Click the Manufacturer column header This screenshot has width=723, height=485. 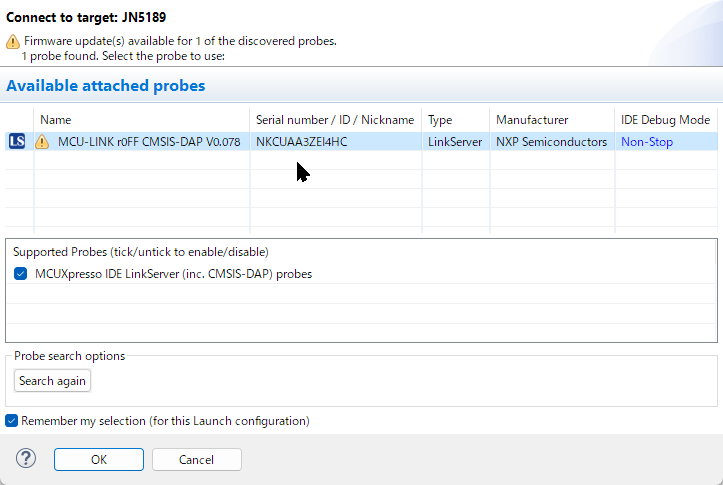[x=532, y=120]
